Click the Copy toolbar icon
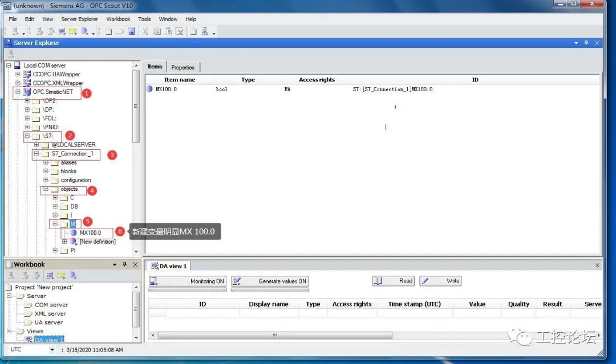Image resolution: width=616 pixels, height=364 pixels. 157,31
